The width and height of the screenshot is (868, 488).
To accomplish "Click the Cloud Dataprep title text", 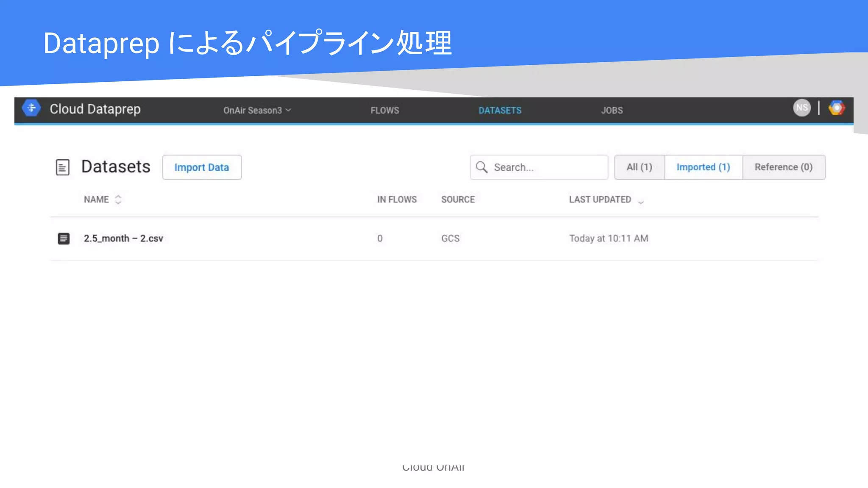I will (95, 109).
